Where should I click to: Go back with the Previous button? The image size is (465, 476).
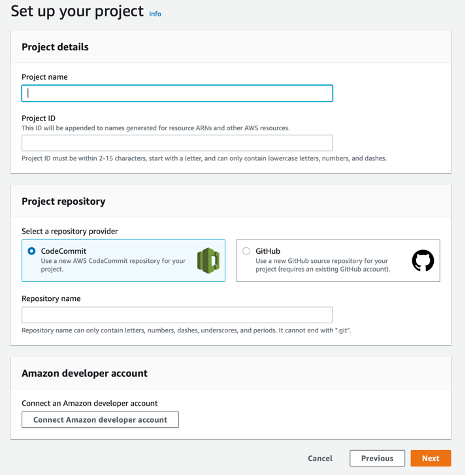coord(377,458)
